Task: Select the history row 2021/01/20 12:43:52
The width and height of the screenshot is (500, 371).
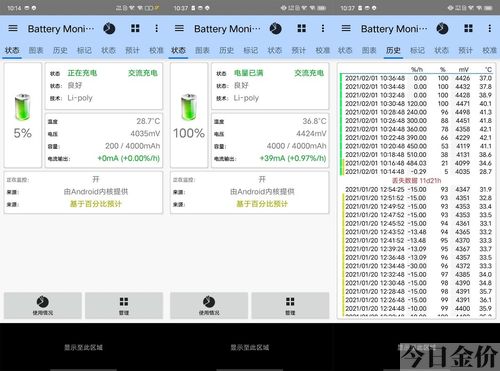Action: [418, 232]
